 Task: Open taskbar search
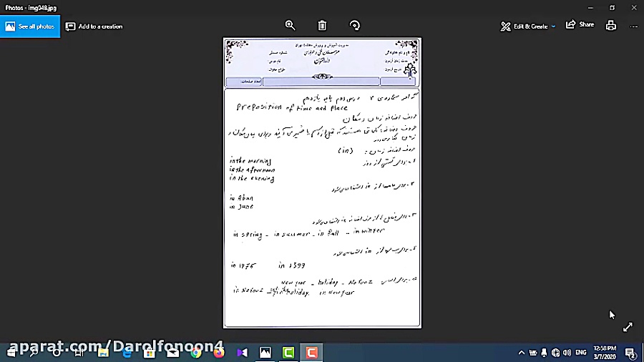[34, 353]
